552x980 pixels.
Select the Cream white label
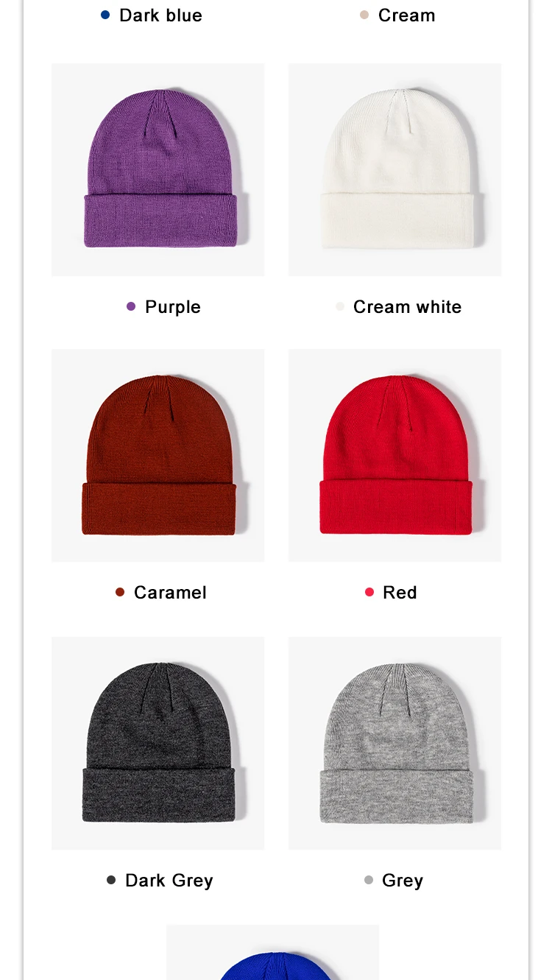[x=407, y=307]
